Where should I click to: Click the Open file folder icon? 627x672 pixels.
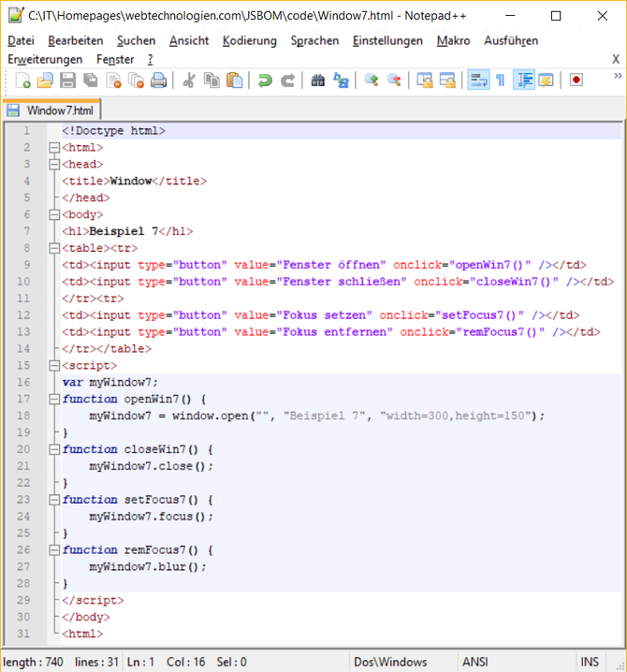pos(45,80)
